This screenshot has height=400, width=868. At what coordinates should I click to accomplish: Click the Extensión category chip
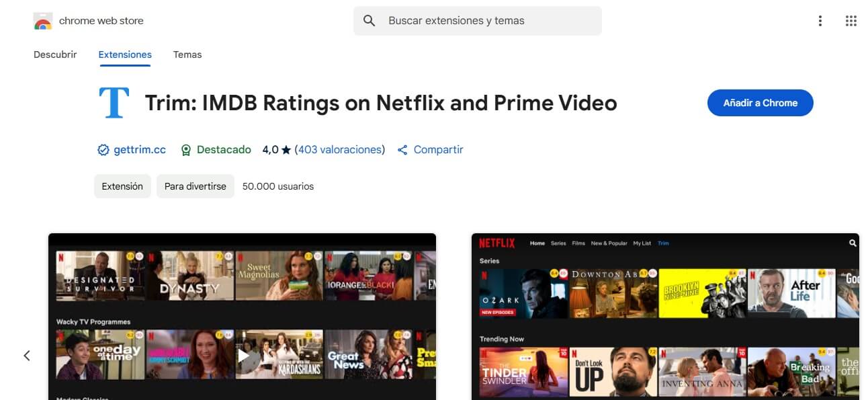(x=122, y=186)
